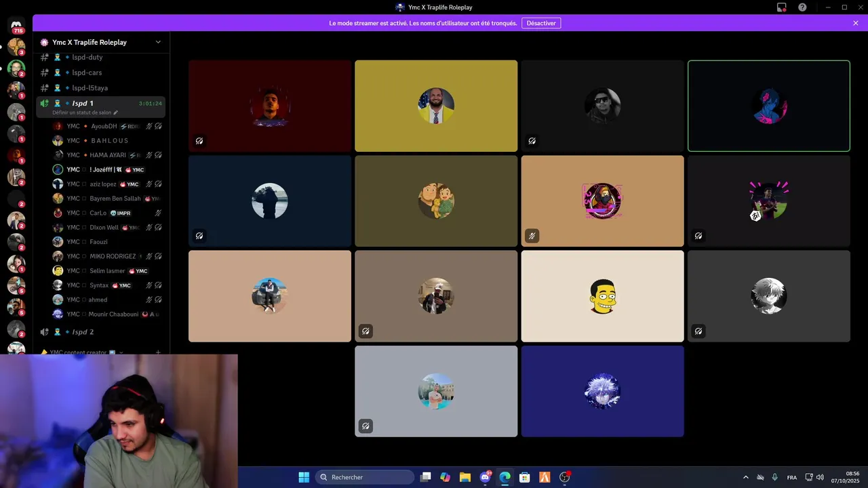Screen dimensions: 868x488
Task: Click the IMPR tag badge beside CarLo
Action: (121, 213)
